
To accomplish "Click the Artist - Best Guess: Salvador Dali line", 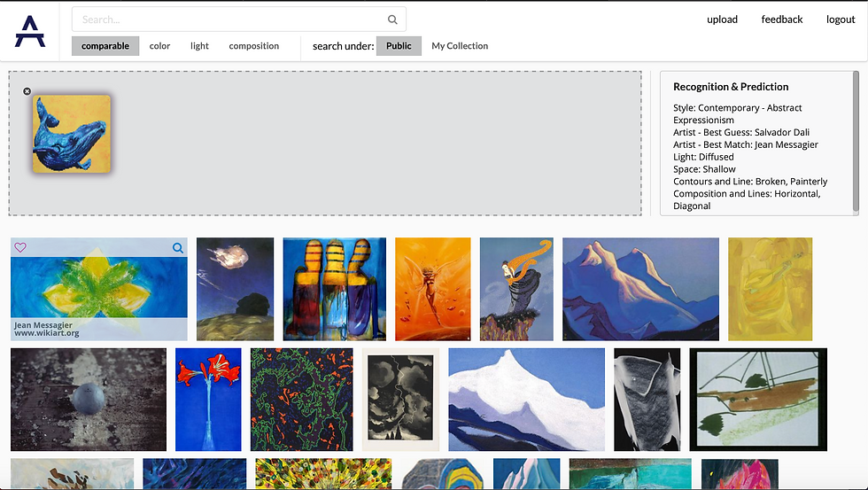I will point(741,132).
